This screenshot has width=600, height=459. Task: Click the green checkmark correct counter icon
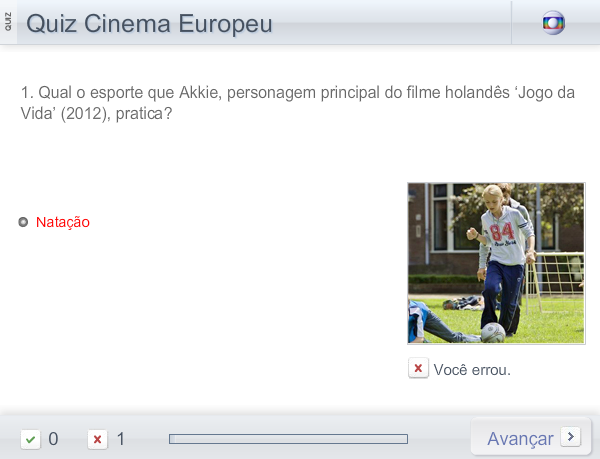tap(31, 439)
